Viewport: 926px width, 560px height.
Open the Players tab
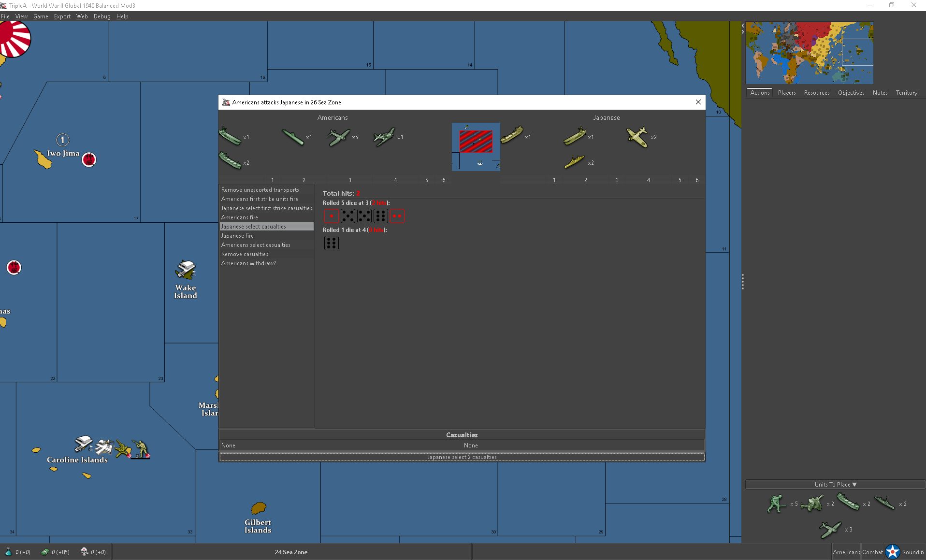click(786, 93)
